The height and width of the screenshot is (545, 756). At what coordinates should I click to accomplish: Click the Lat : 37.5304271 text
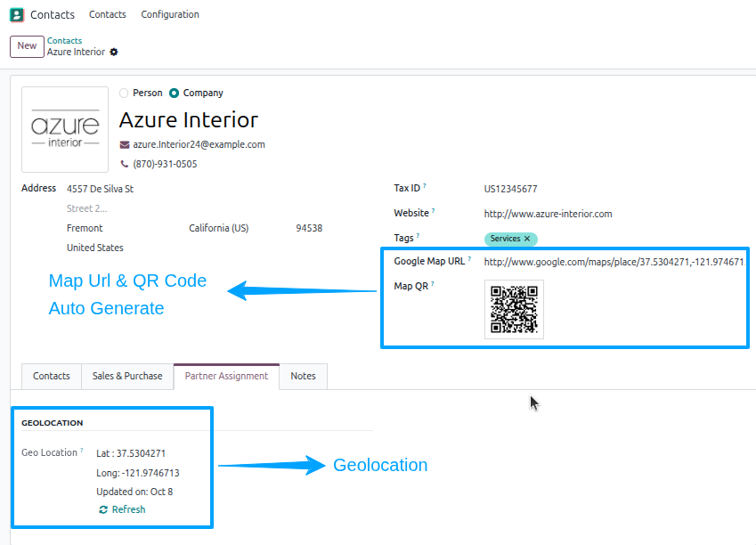(x=131, y=453)
